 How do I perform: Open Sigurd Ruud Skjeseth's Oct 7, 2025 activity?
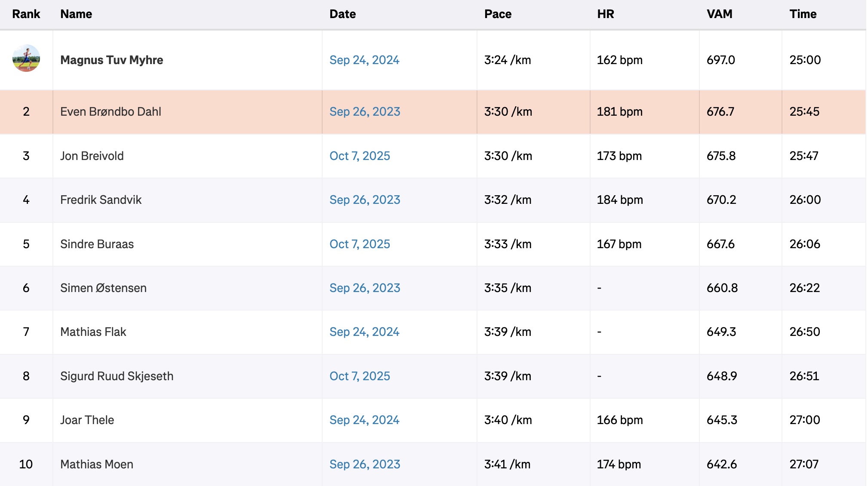359,376
